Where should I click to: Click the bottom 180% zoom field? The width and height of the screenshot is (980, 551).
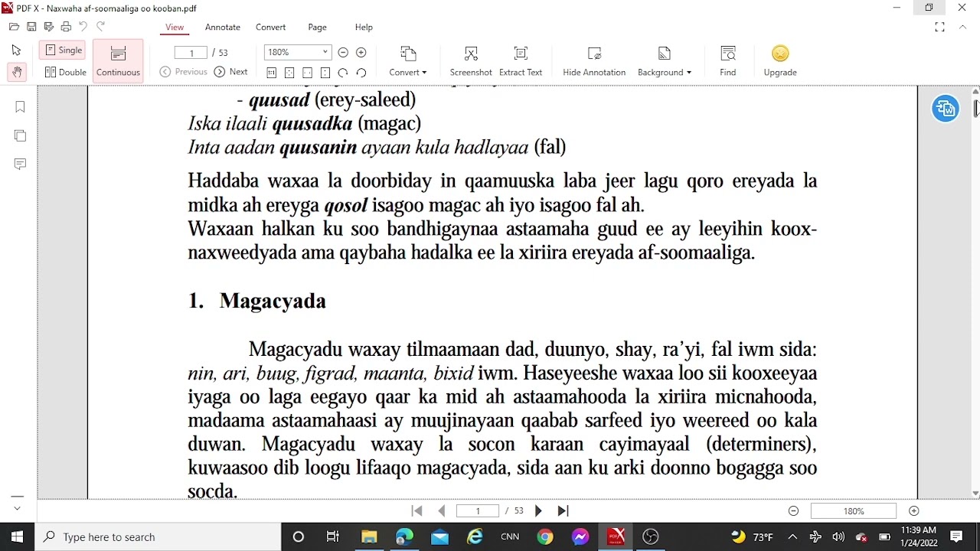[x=854, y=510]
